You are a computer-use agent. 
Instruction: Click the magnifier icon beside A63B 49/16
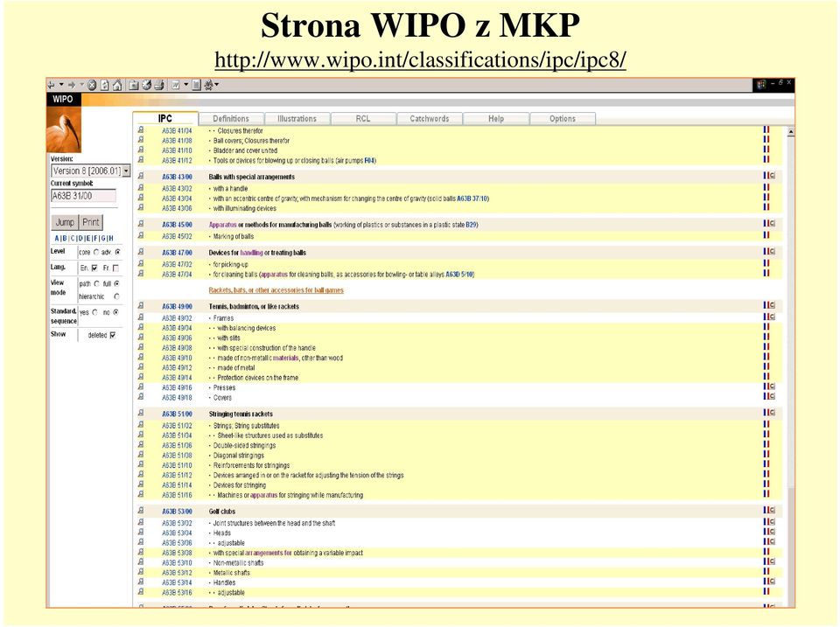[141, 387]
